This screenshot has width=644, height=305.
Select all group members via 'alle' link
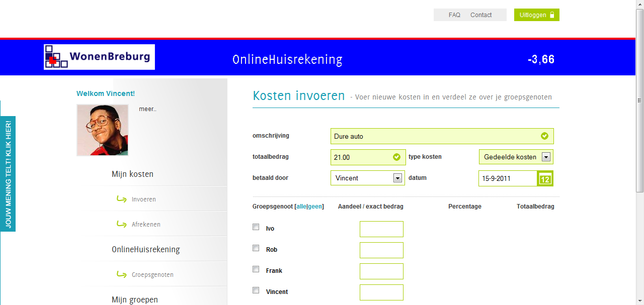point(301,207)
